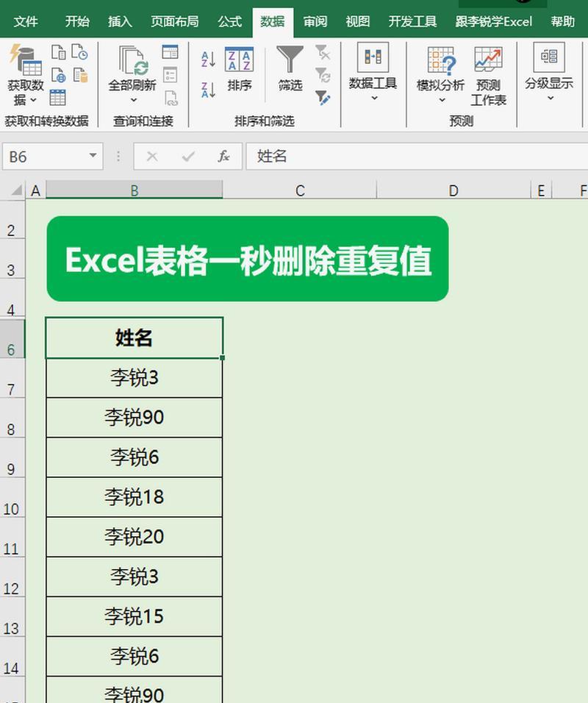Click the formula bar Cancel X
The image size is (588, 703).
[x=152, y=156]
